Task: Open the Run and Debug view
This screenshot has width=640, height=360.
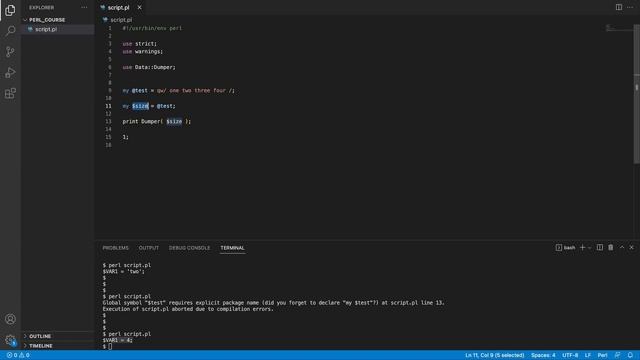Action: pos(10,72)
